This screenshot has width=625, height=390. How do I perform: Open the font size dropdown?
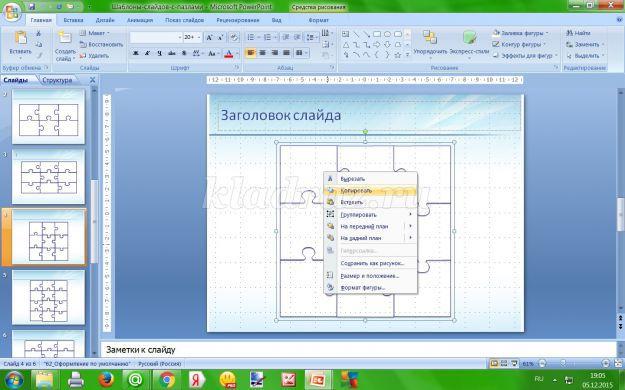coord(199,37)
